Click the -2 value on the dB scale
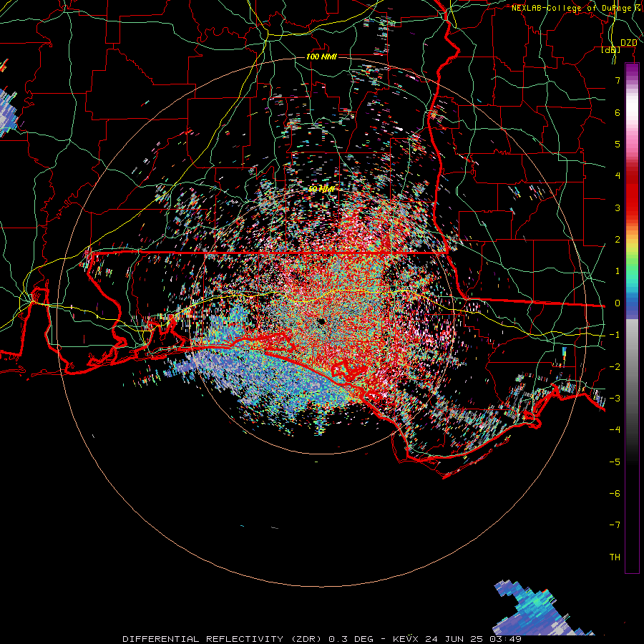Screen dimensions: 644x644 615,367
